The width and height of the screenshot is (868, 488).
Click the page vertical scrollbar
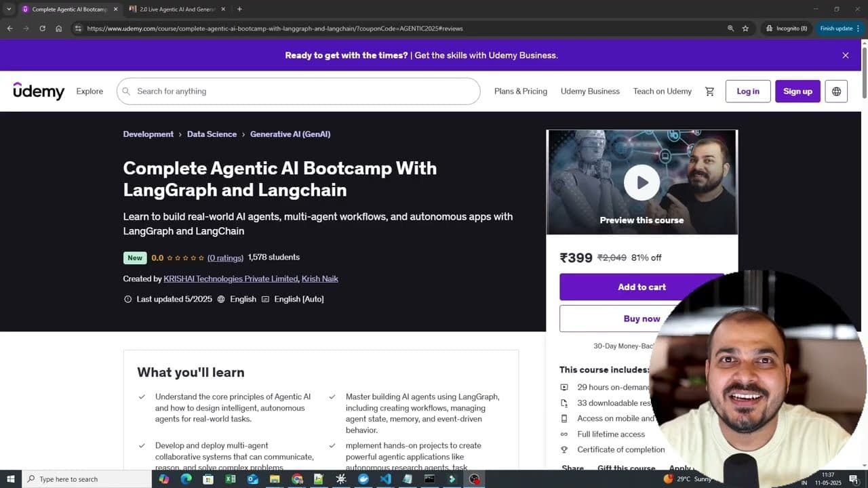coord(863,75)
